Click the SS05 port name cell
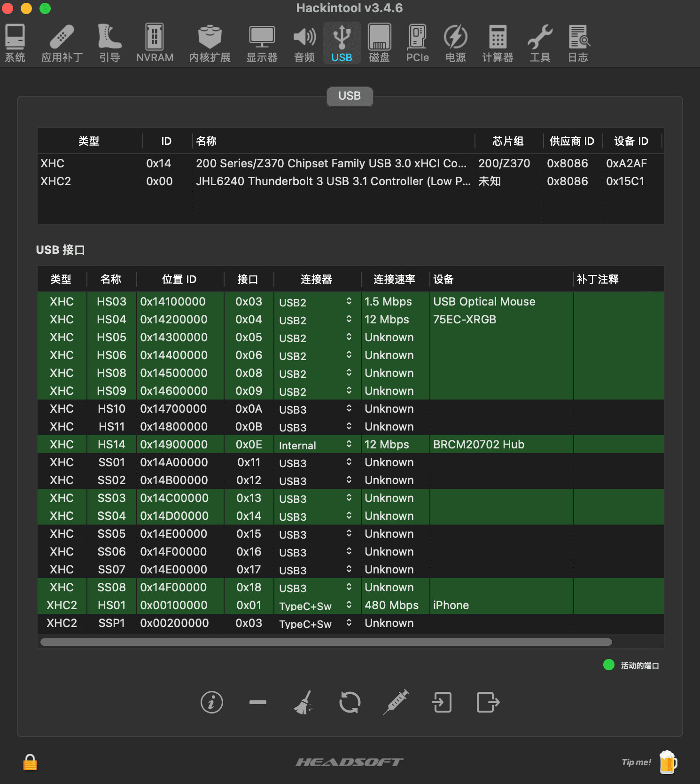The image size is (700, 784). coord(111,534)
